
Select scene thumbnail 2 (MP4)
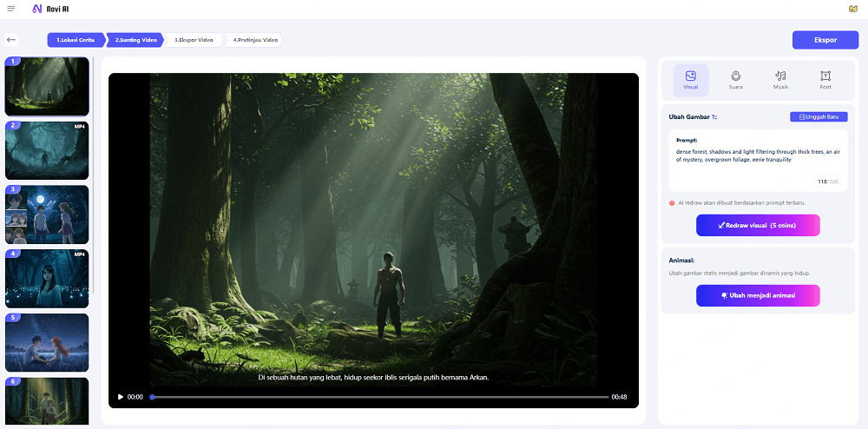click(47, 150)
